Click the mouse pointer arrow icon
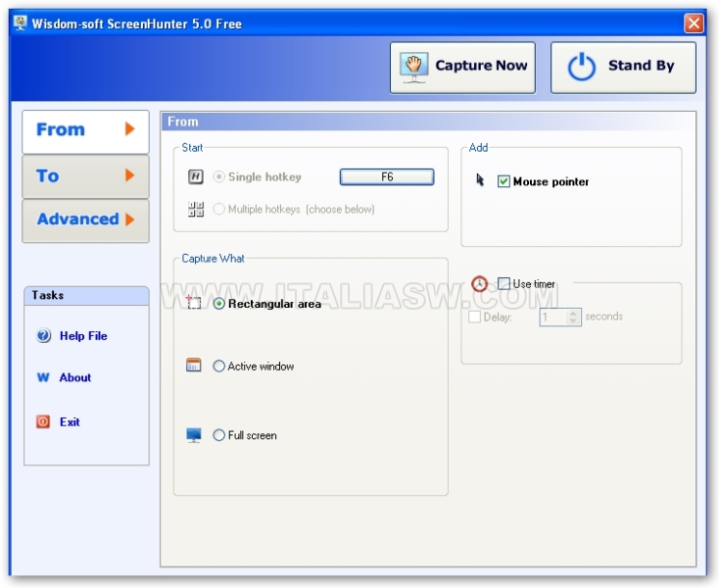Image resolution: width=719 pixels, height=588 pixels. [480, 179]
